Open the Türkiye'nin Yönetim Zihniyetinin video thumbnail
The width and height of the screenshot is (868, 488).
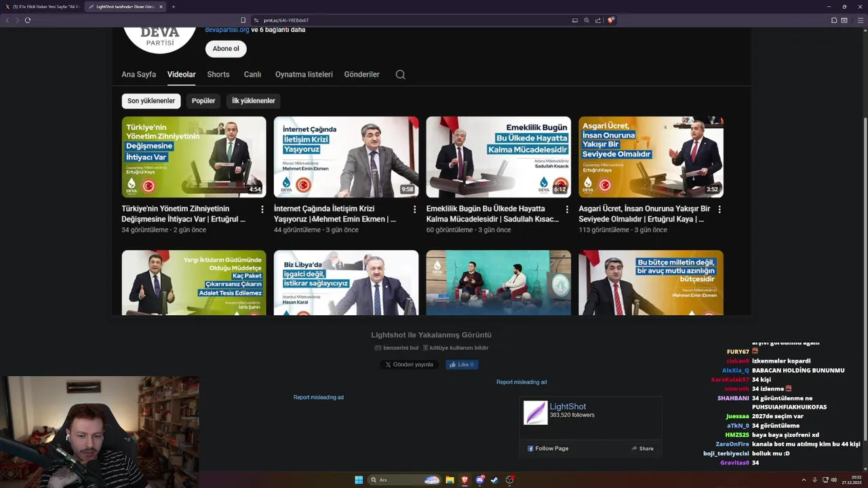coord(194,157)
